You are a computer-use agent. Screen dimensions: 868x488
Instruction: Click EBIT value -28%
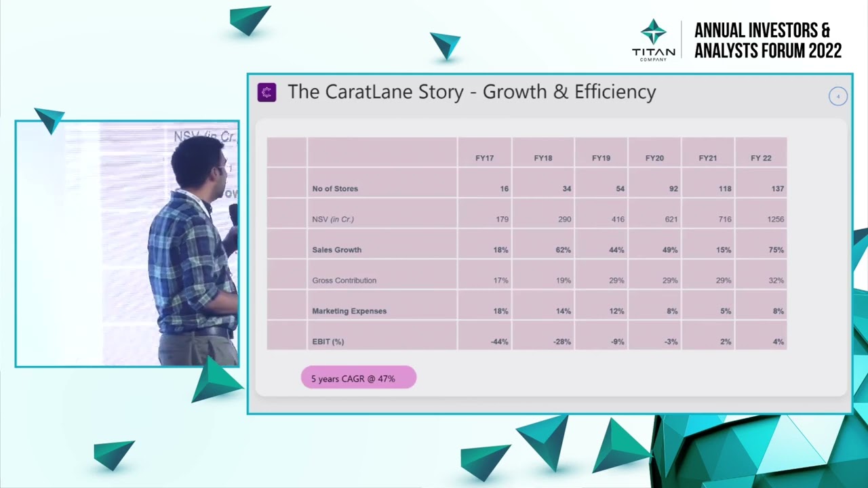[561, 341]
